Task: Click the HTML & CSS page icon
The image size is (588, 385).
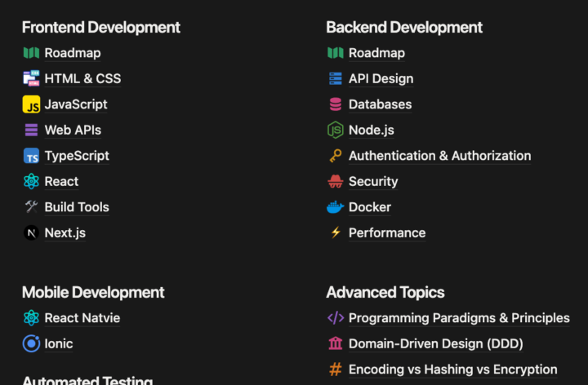Action: point(31,78)
